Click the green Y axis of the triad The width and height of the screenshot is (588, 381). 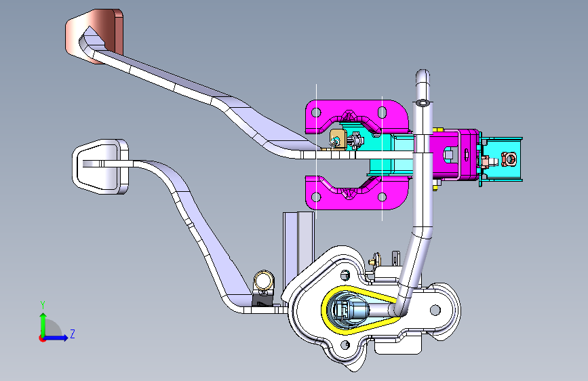43,324
